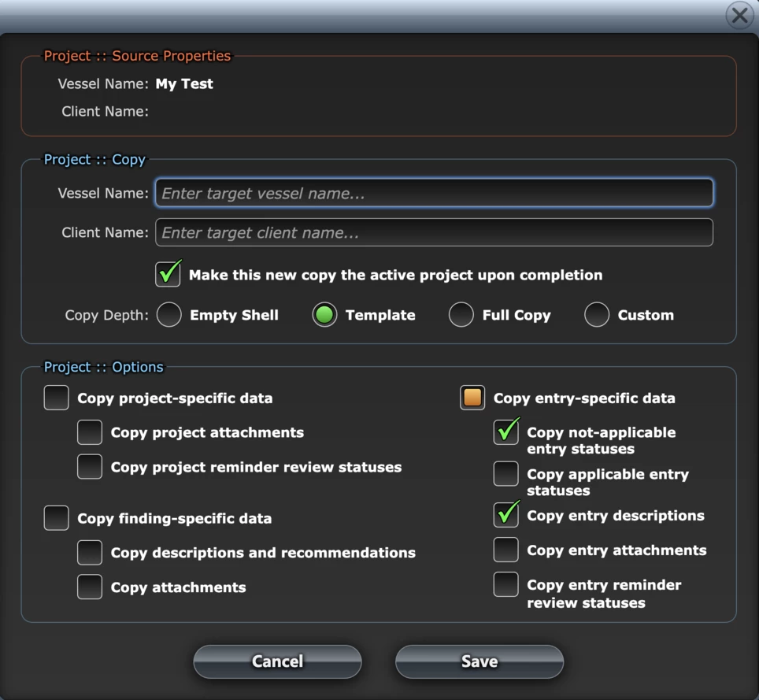Screen dimensions: 759x700
Task: Uncheck "Make this new copy the active project"
Action: pos(168,274)
